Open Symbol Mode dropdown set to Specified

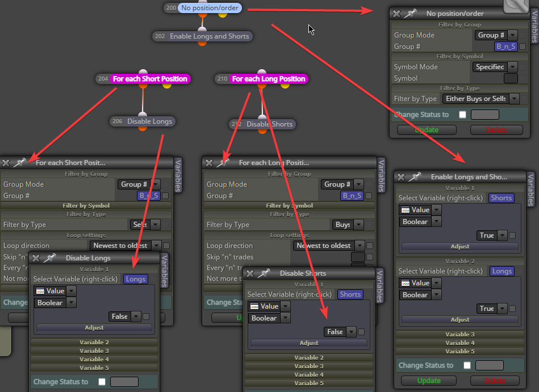[495, 66]
